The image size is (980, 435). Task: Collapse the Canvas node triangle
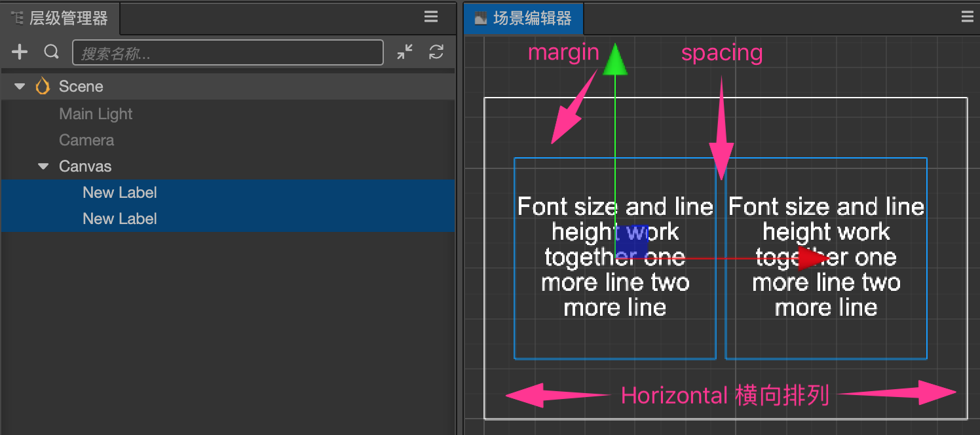tap(43, 166)
